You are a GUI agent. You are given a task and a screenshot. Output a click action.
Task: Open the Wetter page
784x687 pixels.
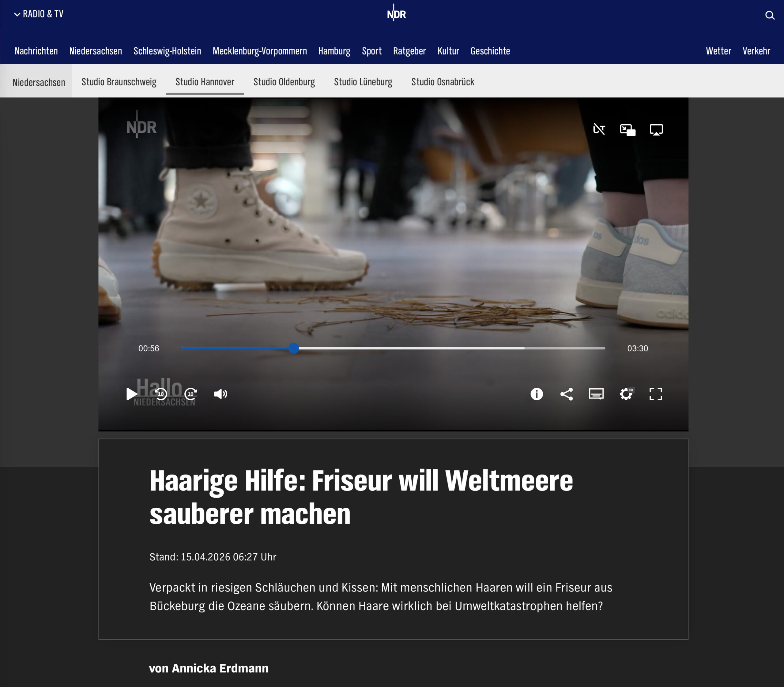tap(718, 51)
